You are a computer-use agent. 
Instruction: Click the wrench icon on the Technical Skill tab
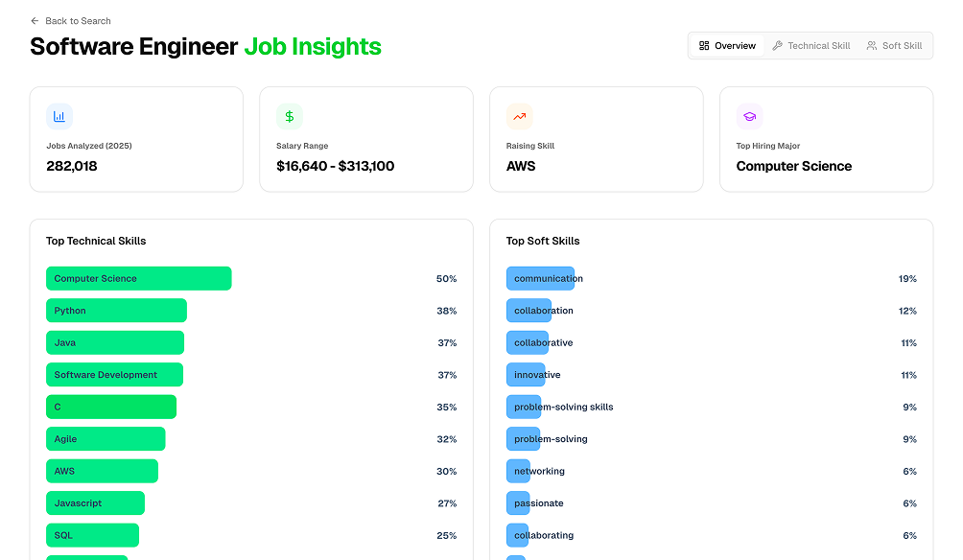(x=779, y=45)
